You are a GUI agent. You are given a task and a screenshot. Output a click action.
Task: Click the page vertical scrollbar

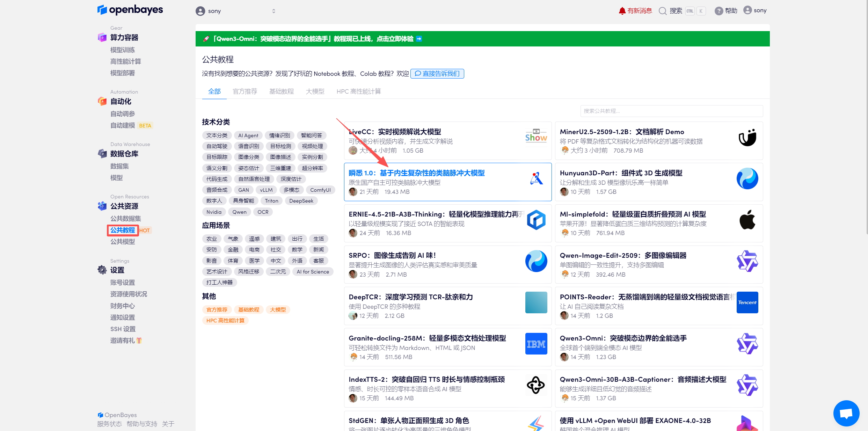tap(867, 117)
